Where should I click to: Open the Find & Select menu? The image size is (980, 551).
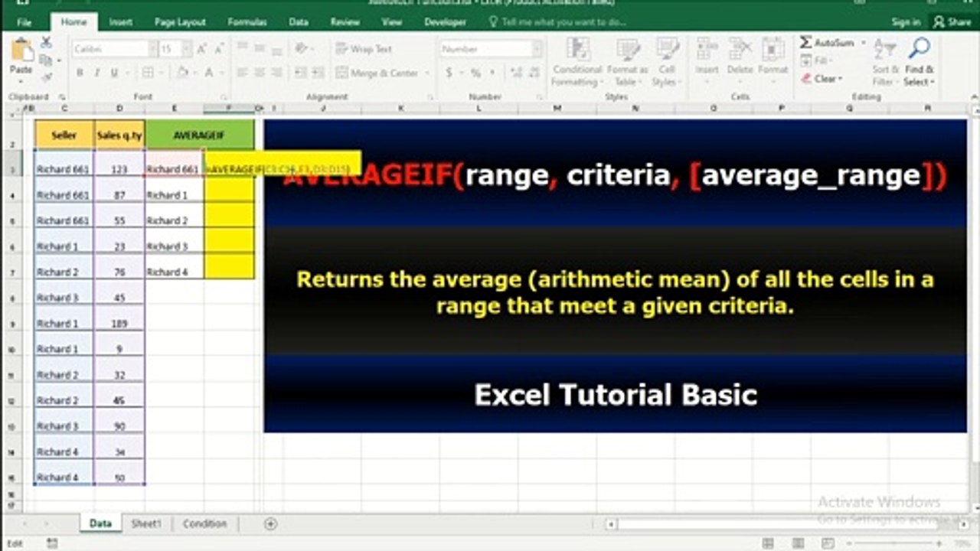click(919, 61)
